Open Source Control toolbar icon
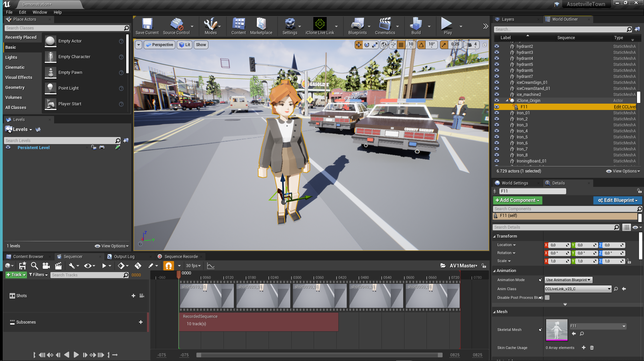This screenshot has width=644, height=361. (x=176, y=26)
